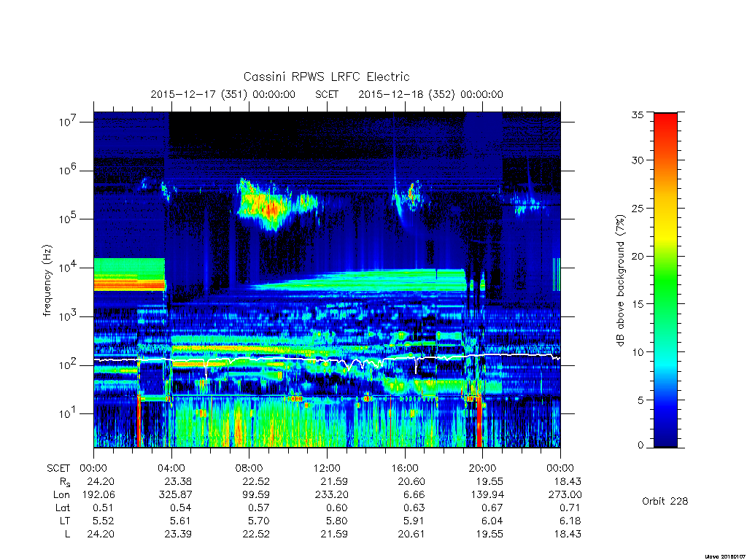The height and width of the screenshot is (560, 747).
Task: Click the LT value '6.04'
Action: (x=492, y=521)
